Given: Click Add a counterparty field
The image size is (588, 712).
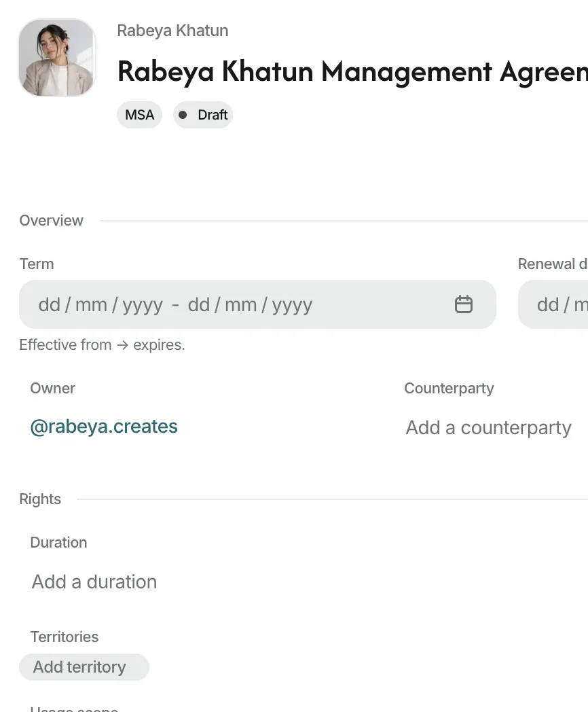Looking at the screenshot, I should click(489, 427).
